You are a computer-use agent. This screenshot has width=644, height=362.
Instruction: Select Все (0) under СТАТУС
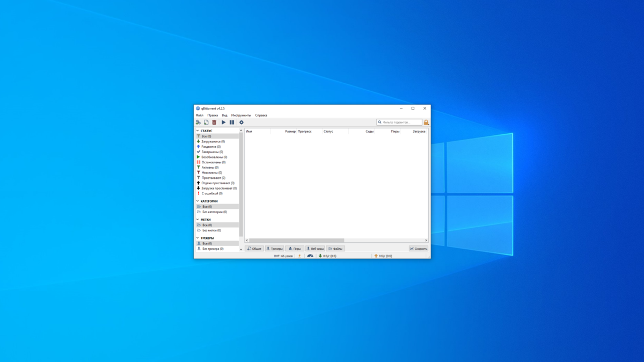click(217, 136)
